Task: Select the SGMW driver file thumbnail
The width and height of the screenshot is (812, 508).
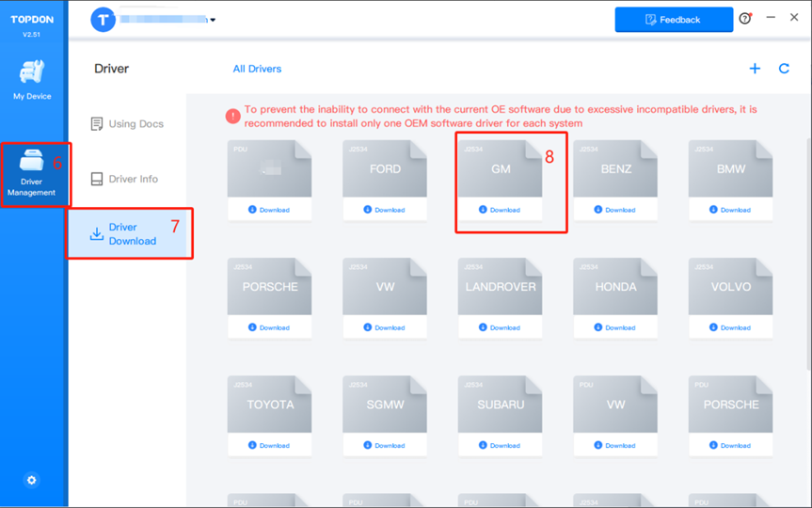Action: click(385, 404)
